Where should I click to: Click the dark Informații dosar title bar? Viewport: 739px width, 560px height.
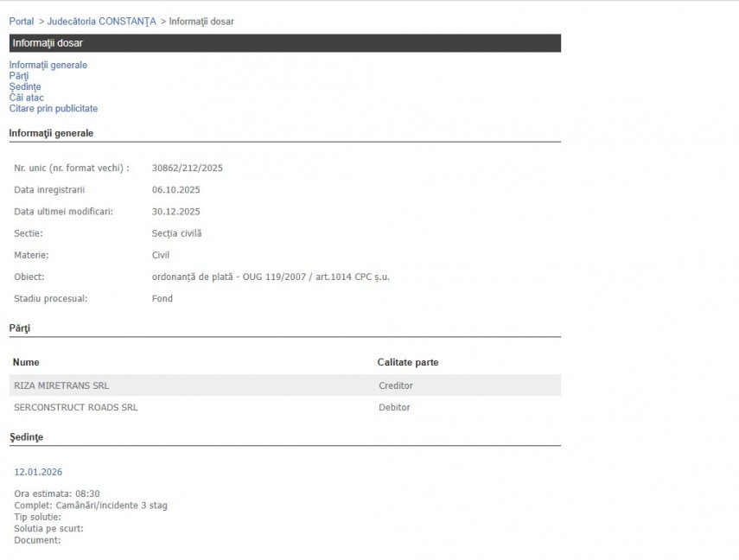284,43
